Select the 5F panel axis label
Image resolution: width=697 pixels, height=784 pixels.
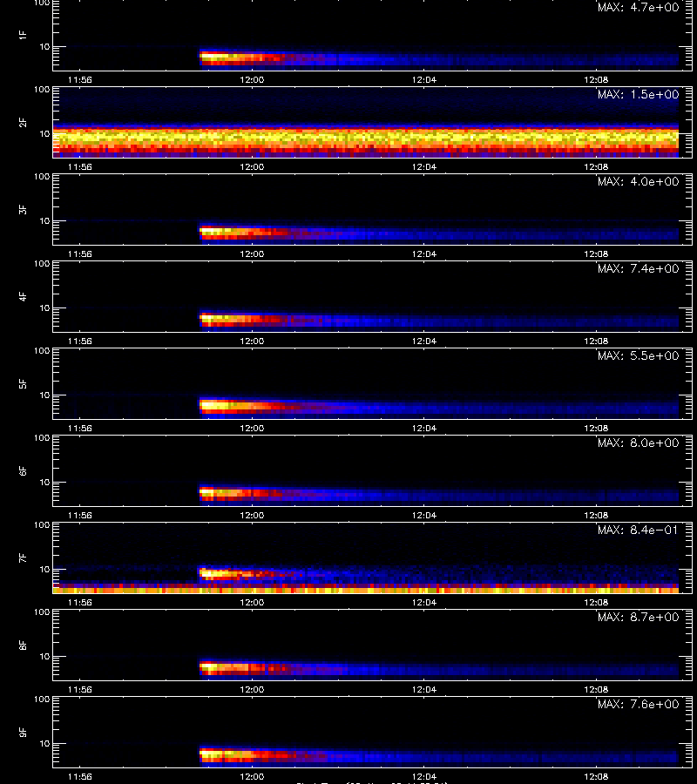pos(23,383)
